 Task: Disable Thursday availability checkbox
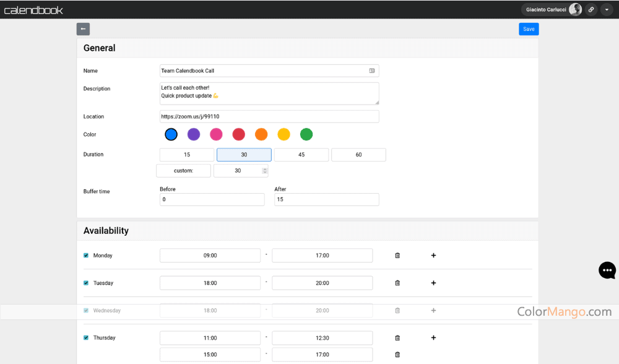86,338
